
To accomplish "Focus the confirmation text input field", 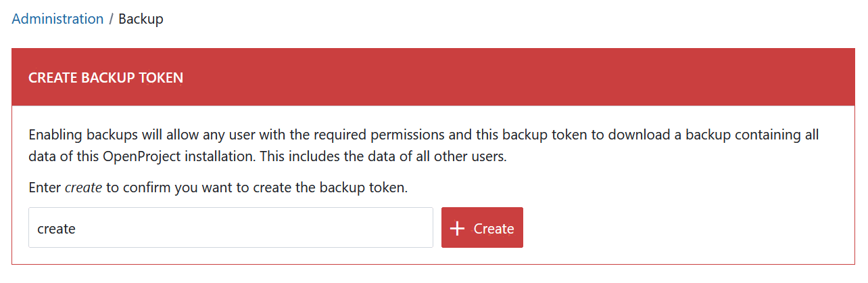I will [x=230, y=228].
